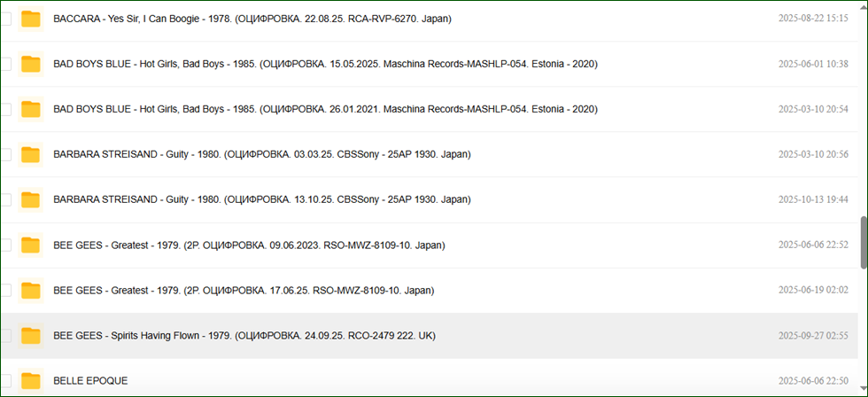Open Bee Gees Greatest 17.06.25 folder name
This screenshot has width=868, height=397.
click(x=244, y=291)
